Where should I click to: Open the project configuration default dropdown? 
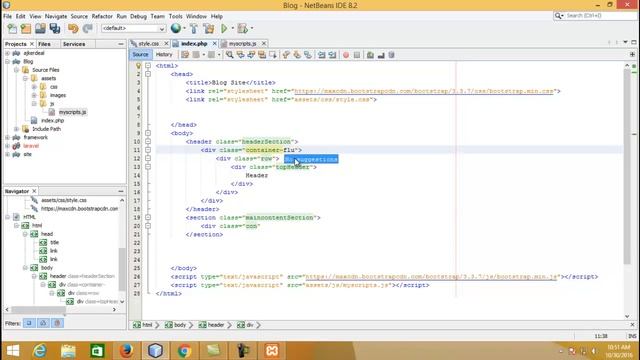click(x=133, y=28)
